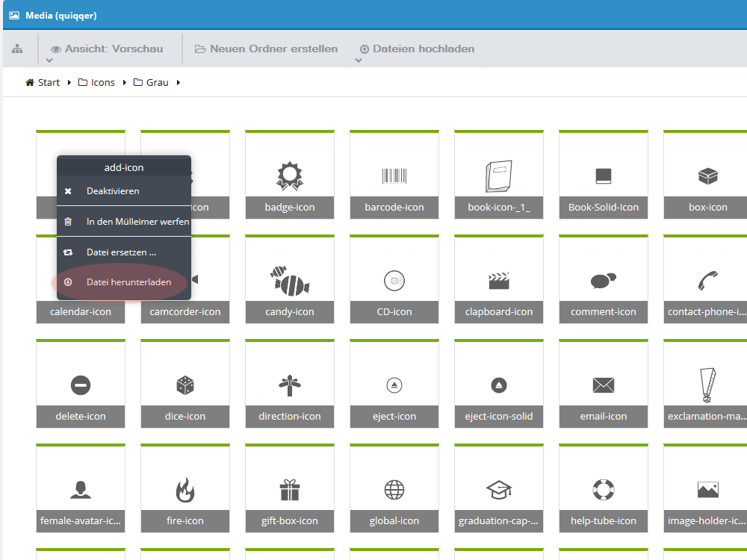Click the help-tube-icon file
This screenshot has width=747, height=560.
(x=603, y=488)
